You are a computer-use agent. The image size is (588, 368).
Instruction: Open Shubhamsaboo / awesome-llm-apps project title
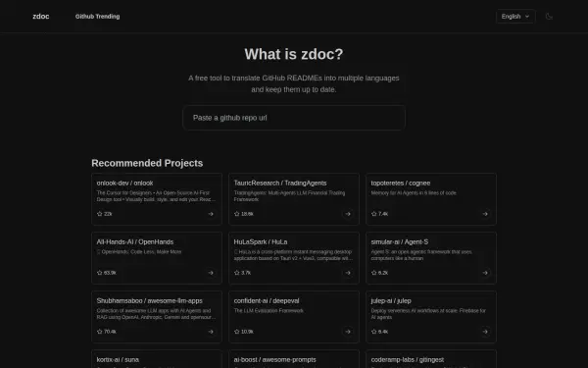point(149,301)
